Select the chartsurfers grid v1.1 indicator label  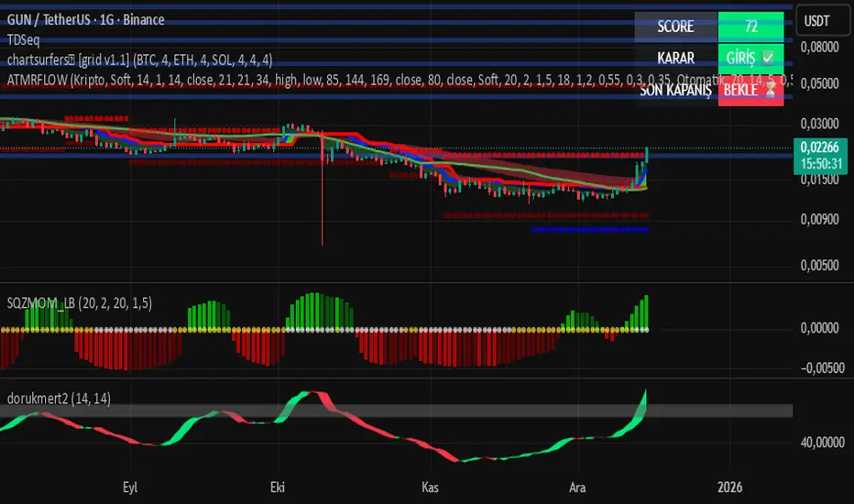139,60
